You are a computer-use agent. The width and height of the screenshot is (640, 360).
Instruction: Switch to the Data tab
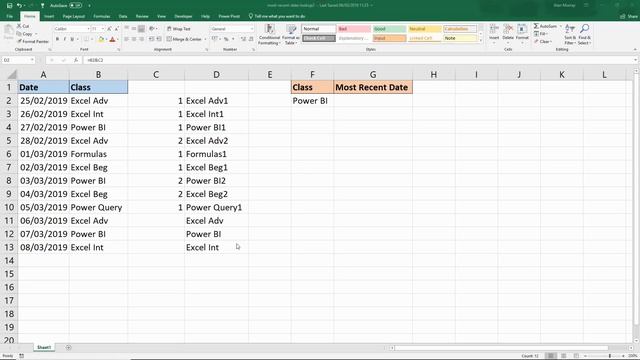[123, 16]
